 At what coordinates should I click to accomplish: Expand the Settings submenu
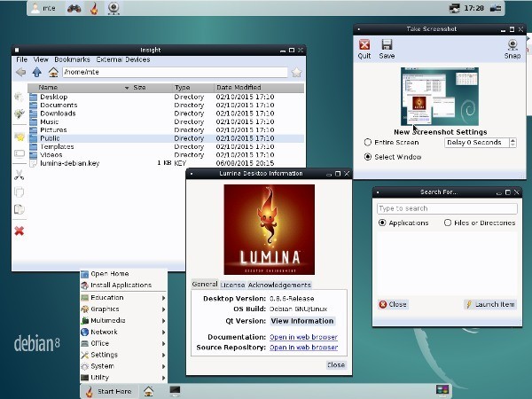(x=123, y=355)
